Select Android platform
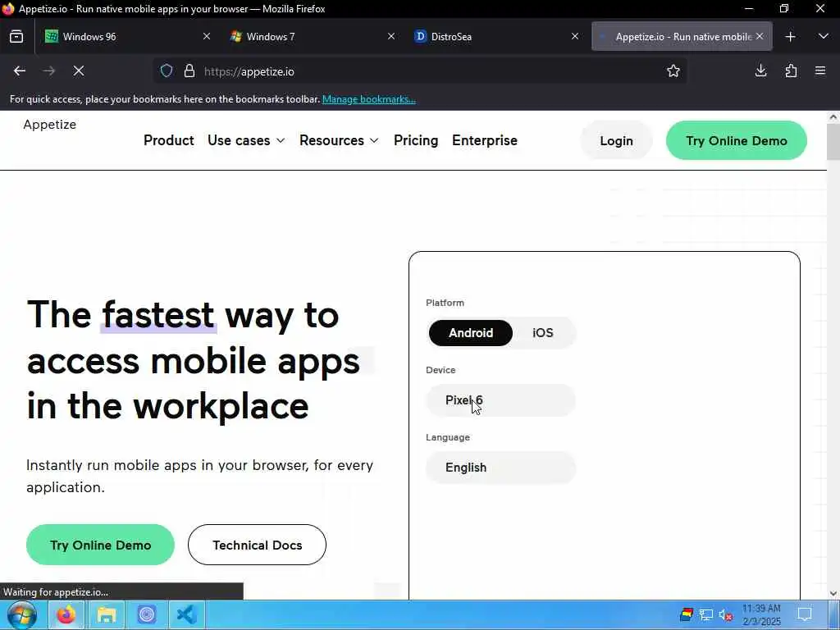840x630 pixels. click(471, 333)
